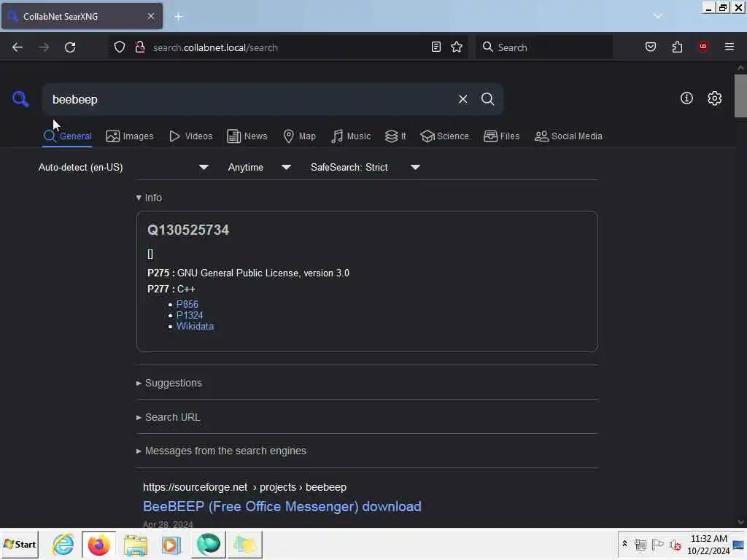This screenshot has height=560, width=747.
Task: Click the SearXNG magnifier logo
Action: pyautogui.click(x=20, y=98)
